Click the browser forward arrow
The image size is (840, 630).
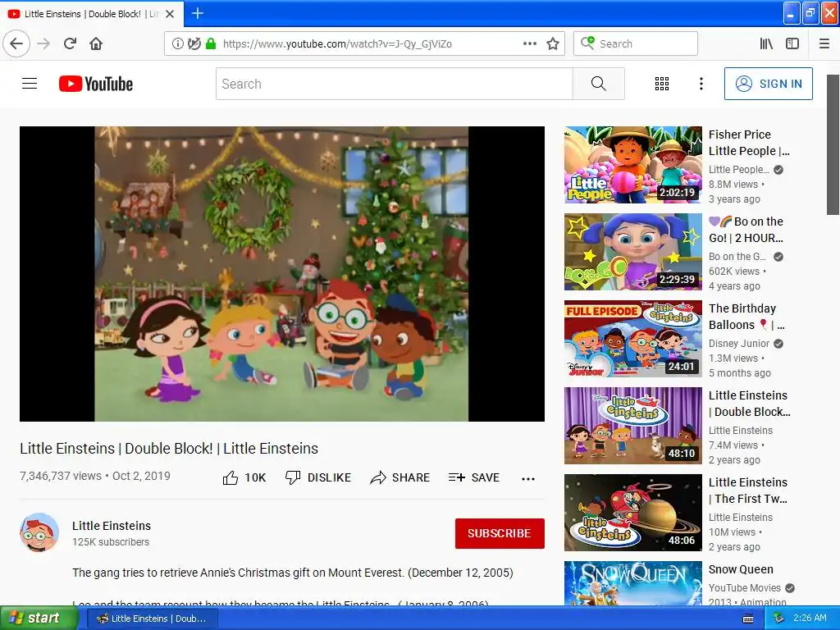point(43,43)
